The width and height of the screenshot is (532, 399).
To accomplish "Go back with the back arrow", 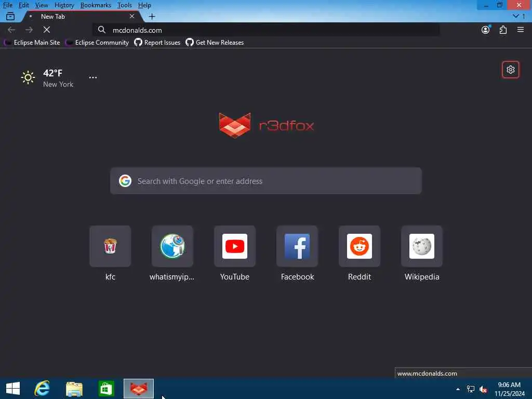I will click(11, 30).
